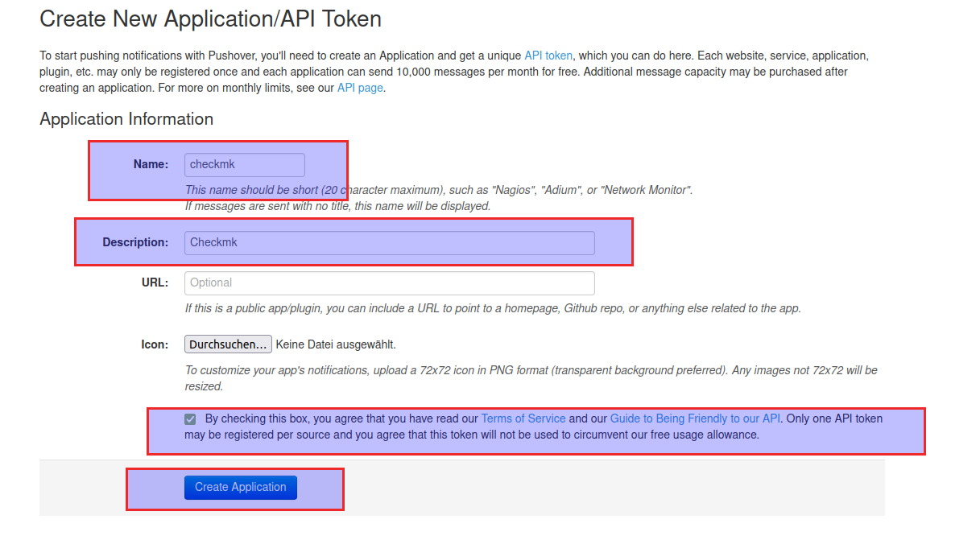
Task: Click the "Name:" field label
Action: click(x=151, y=164)
